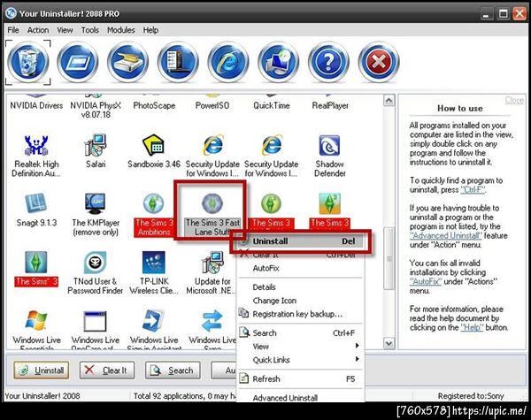531x420 pixels.
Task: Click the bottom Uninstall button
Action: click(x=42, y=370)
